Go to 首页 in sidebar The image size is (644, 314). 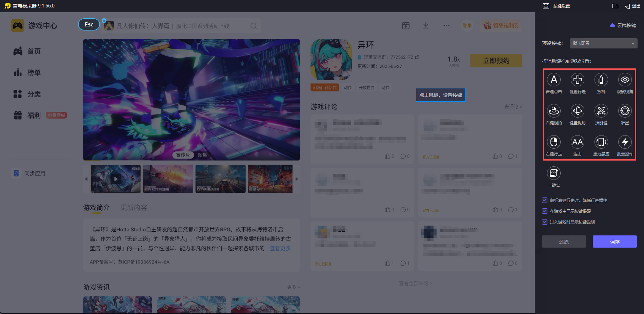tap(27, 51)
